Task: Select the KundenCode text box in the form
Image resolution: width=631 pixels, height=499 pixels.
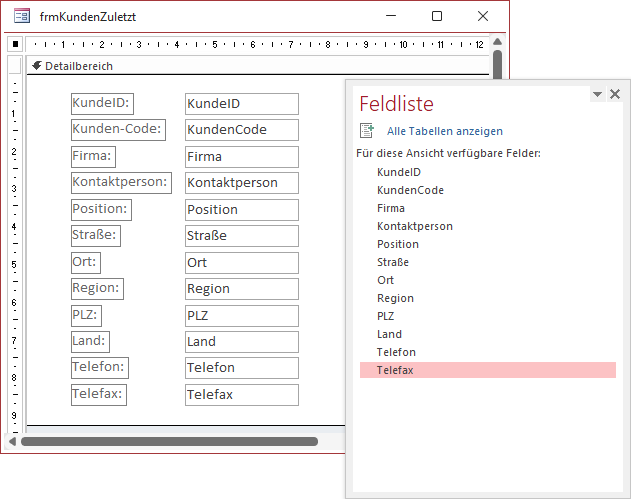Action: 242,130
